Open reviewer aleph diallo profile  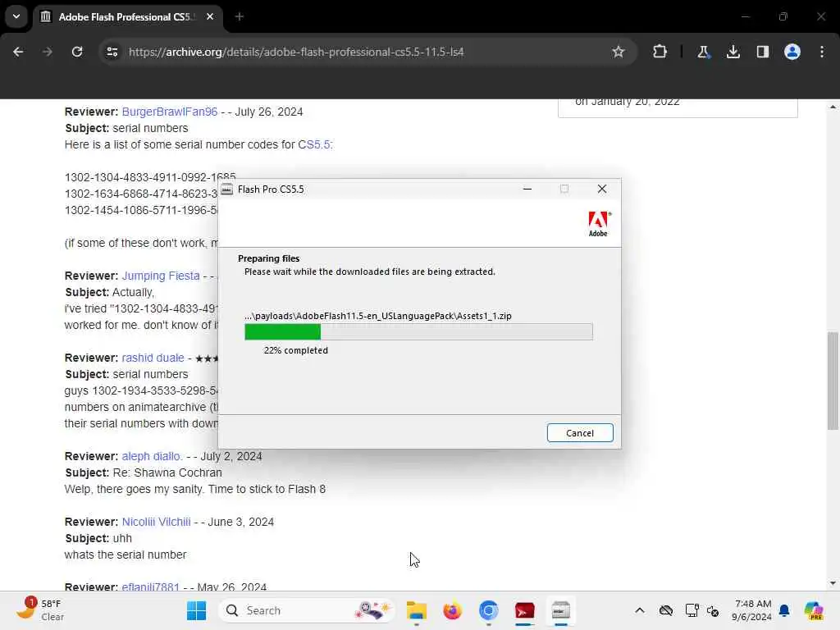tap(152, 456)
